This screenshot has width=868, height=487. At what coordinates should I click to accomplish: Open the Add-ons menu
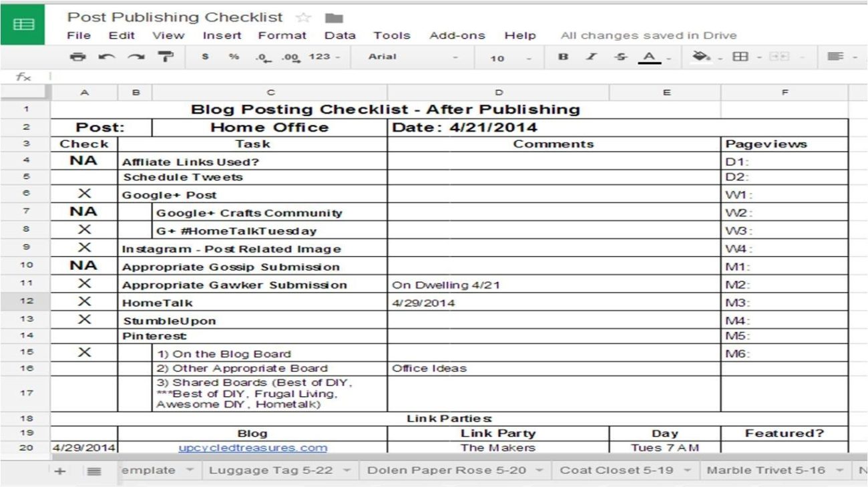pyautogui.click(x=459, y=35)
